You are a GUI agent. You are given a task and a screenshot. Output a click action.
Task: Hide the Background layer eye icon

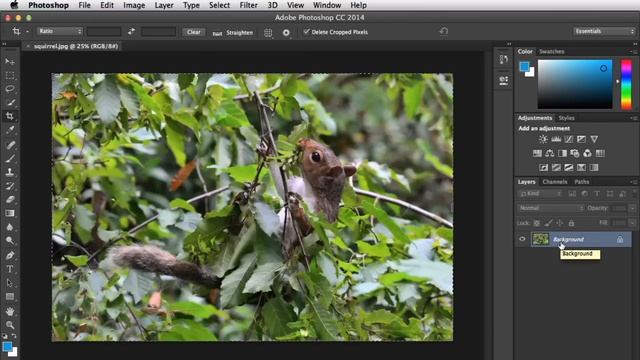tap(522, 240)
